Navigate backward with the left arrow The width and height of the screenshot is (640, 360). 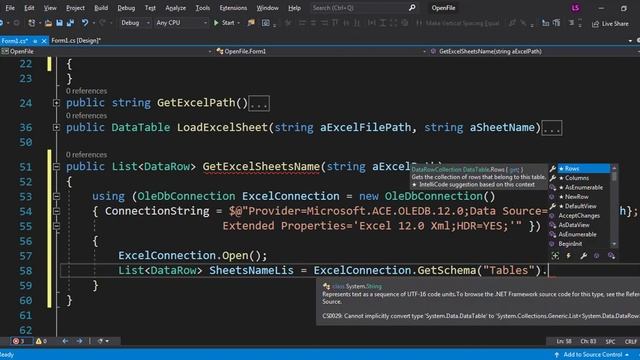tap(65, 341)
